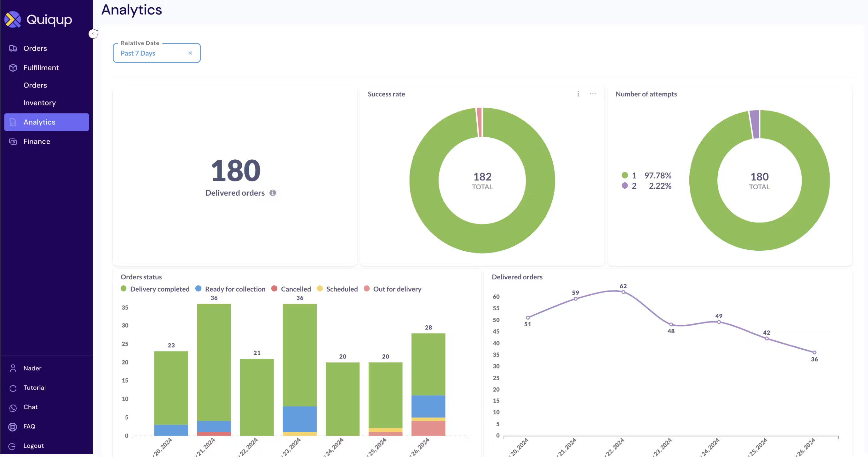The height and width of the screenshot is (457, 868).
Task: Clear the Past 7 Days date filter
Action: [x=190, y=53]
